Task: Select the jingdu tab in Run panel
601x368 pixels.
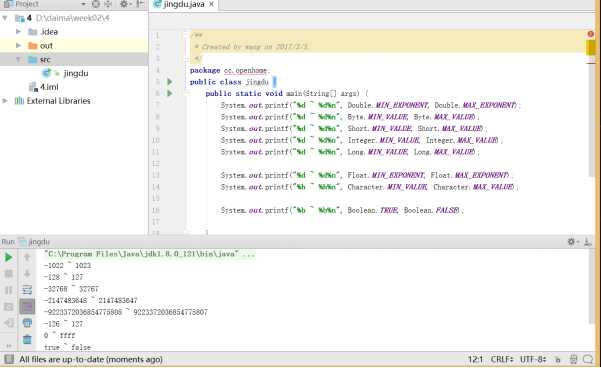Action: coord(35,242)
